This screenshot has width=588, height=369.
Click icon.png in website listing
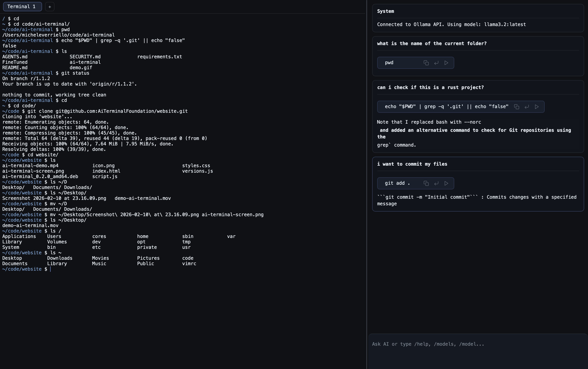pyautogui.click(x=103, y=165)
